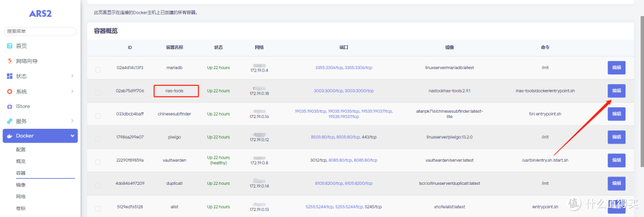Click the 首页 home icon in sidebar
This screenshot has width=644, height=217.
[10, 46]
